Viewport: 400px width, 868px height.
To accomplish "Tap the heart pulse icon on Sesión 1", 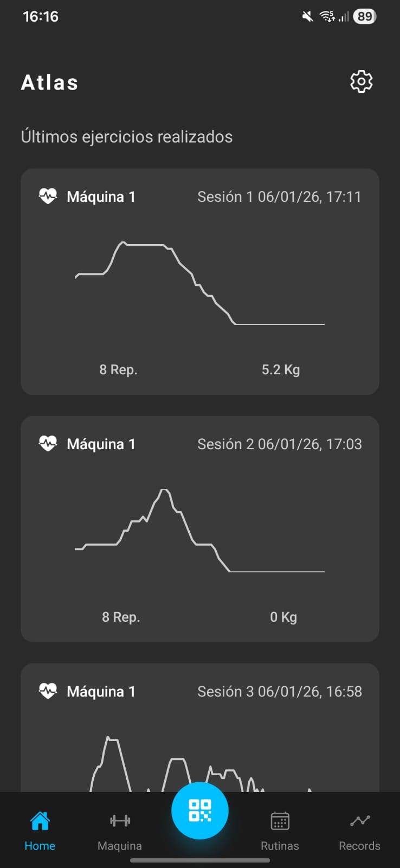I will [x=48, y=196].
